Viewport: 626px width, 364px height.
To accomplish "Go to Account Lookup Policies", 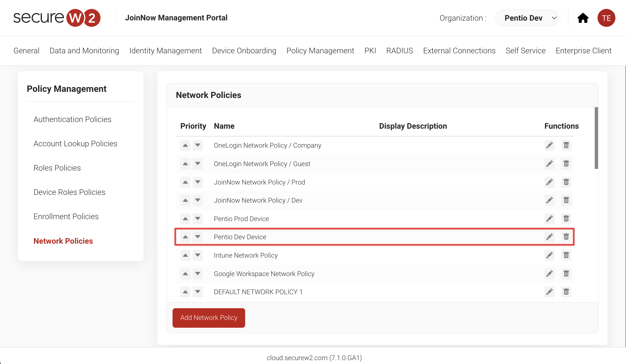I will click(x=75, y=143).
